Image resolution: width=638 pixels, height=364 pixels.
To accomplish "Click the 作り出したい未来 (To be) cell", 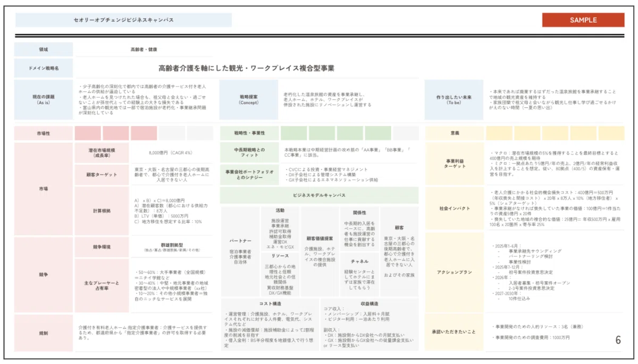I will coord(454,99).
